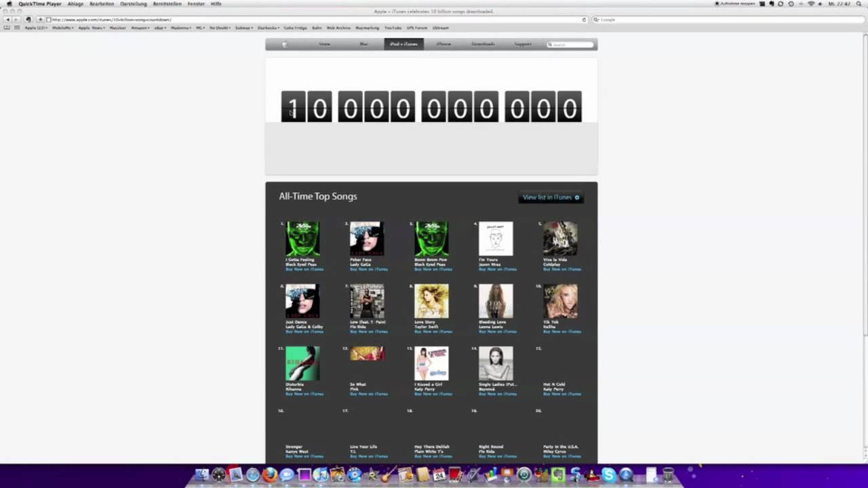Image resolution: width=868 pixels, height=488 pixels.
Task: Open the No Doubt bookmarks dropdown
Action: tap(220, 28)
